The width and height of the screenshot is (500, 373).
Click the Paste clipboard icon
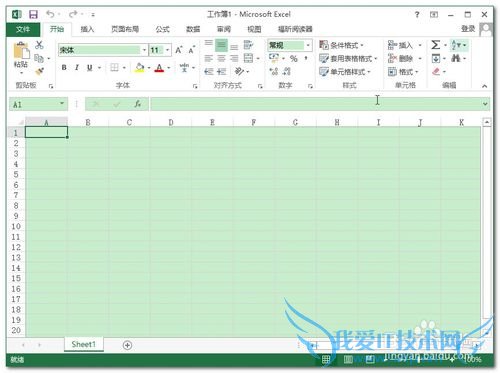21,50
